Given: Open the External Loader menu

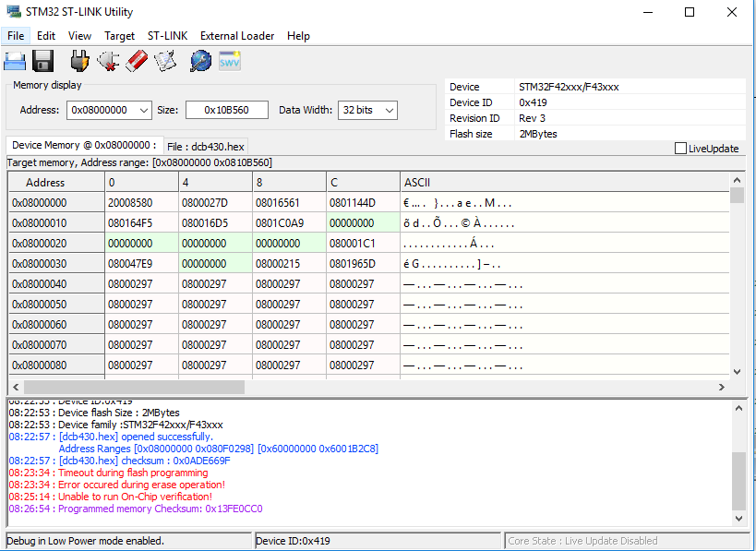Looking at the screenshot, I should [237, 36].
